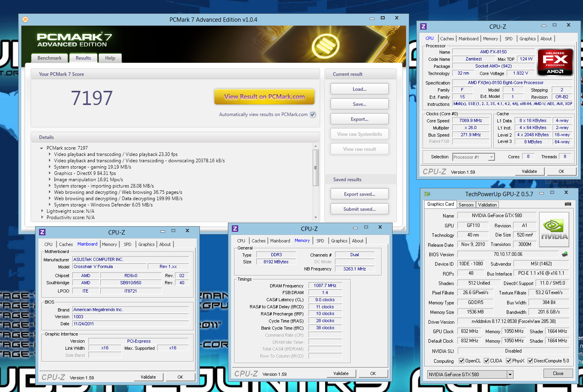Click GPU-Z title bar icon

point(427,194)
